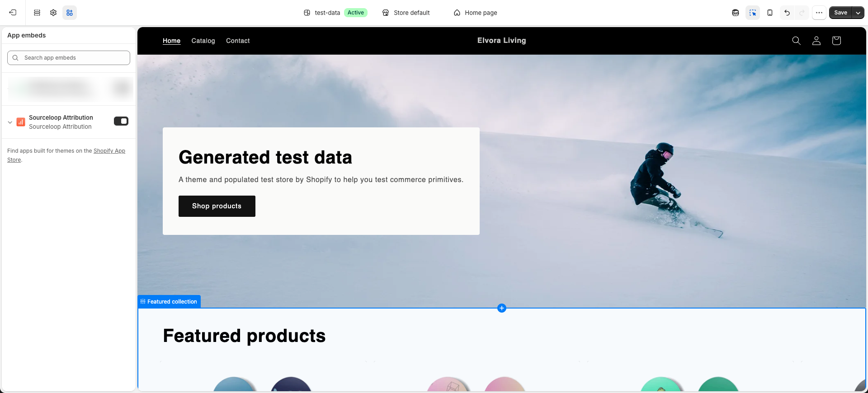
Task: Click the exit editor back icon
Action: point(13,13)
